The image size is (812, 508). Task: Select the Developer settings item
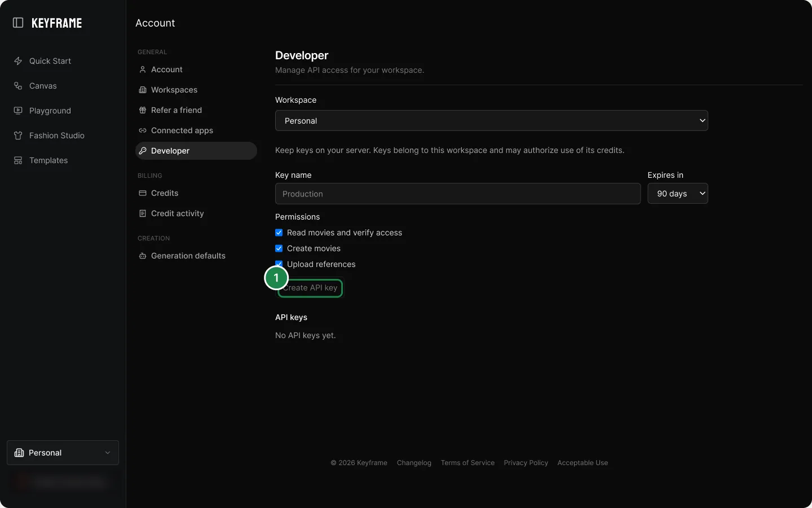(196, 151)
